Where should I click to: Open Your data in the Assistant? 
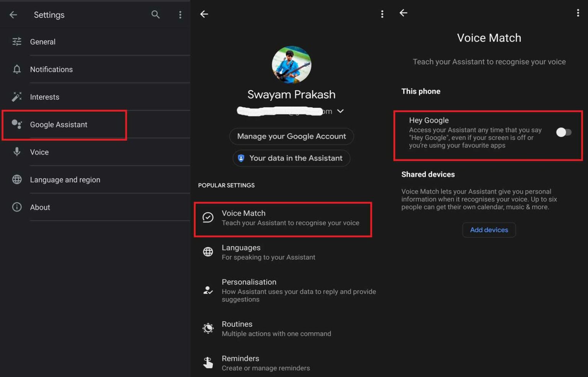291,158
